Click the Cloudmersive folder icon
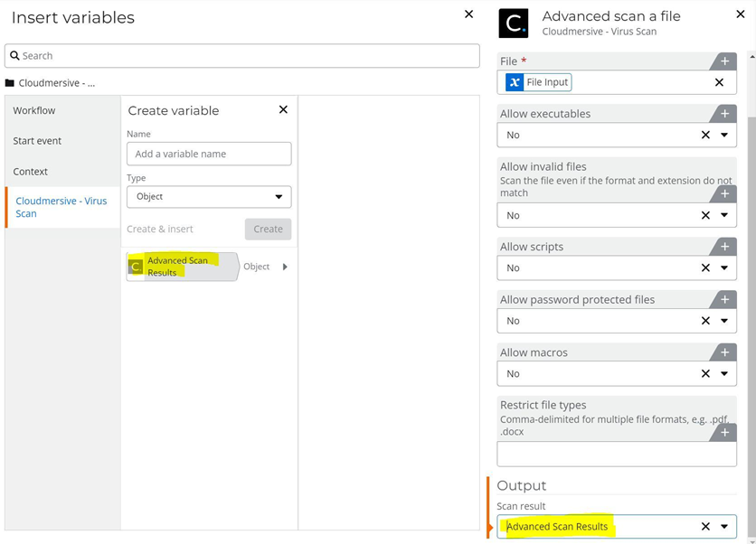Viewport: 756px width, 544px height. 10,83
